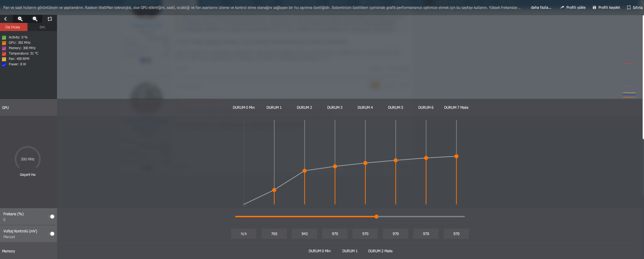Click the 'DURUM 4' column label

(365, 107)
